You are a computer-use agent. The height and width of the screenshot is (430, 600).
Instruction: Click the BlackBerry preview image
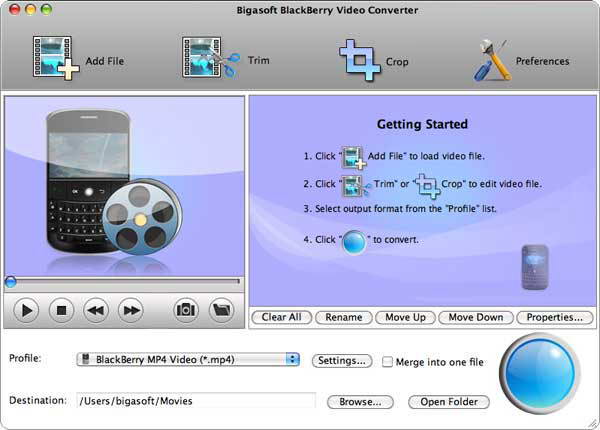(x=124, y=186)
